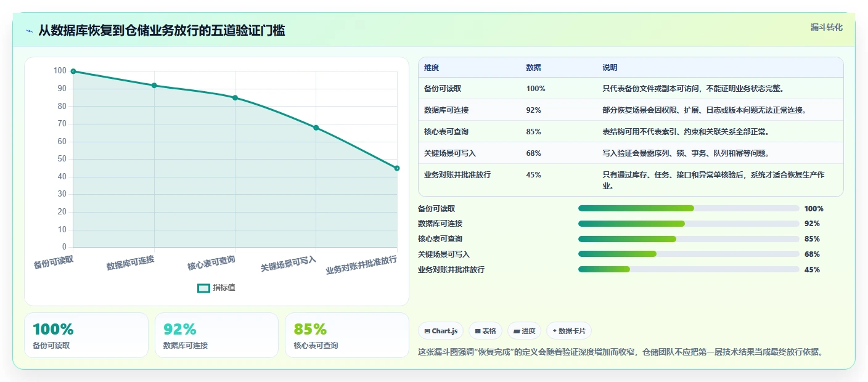Click y-axis tick label 50
Image resolution: width=868 pixels, height=382 pixels.
pos(62,159)
